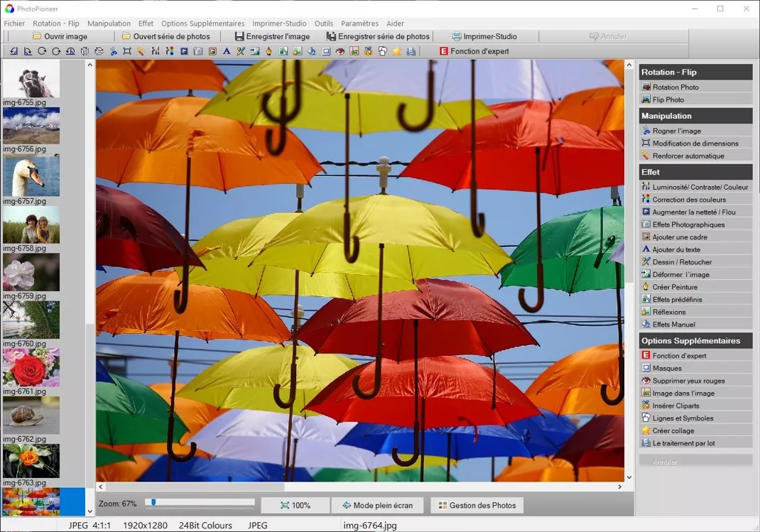Click the resize dimensions icon in the toolbar

click(x=127, y=51)
